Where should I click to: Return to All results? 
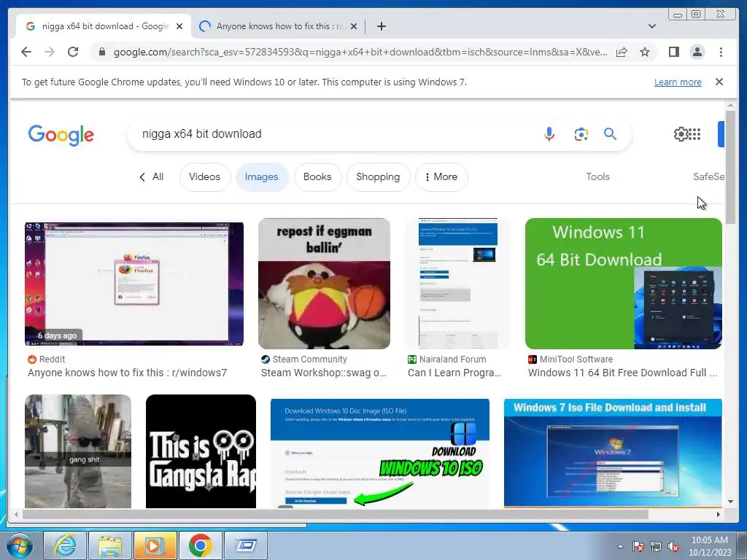point(152,176)
